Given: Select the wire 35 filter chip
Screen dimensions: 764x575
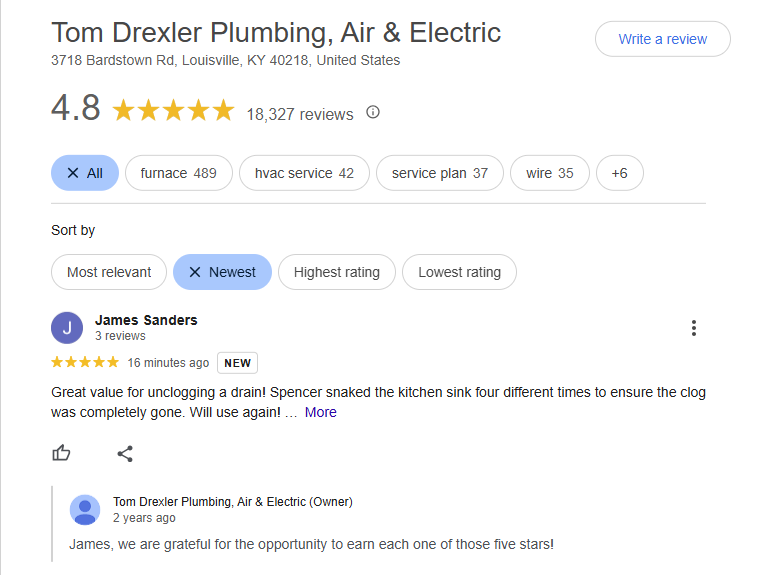Looking at the screenshot, I should tap(550, 173).
